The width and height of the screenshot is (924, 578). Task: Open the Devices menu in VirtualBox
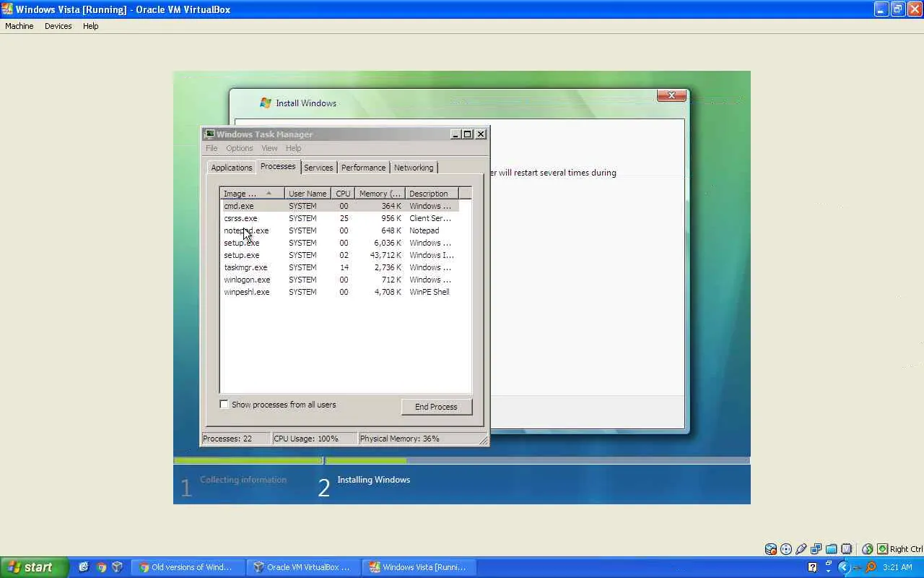pyautogui.click(x=58, y=26)
